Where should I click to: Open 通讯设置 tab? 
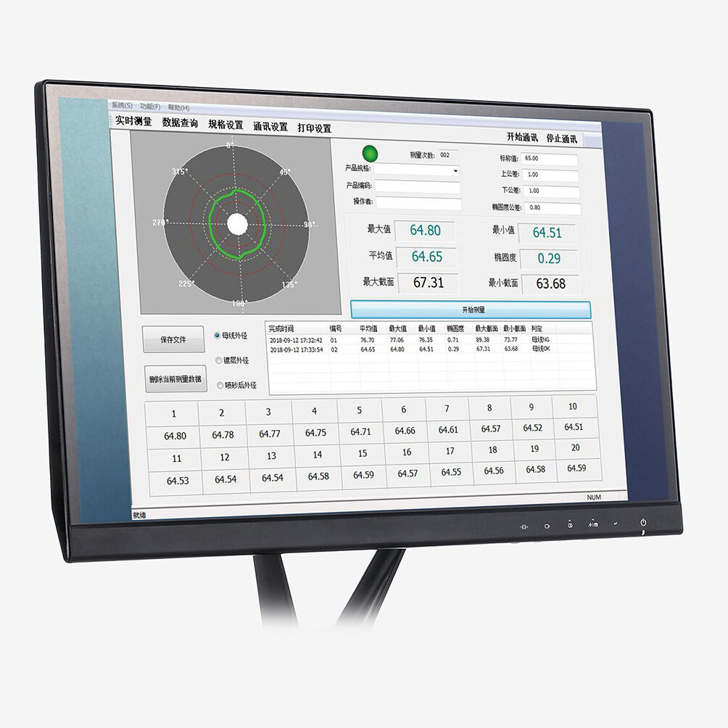coord(270,126)
